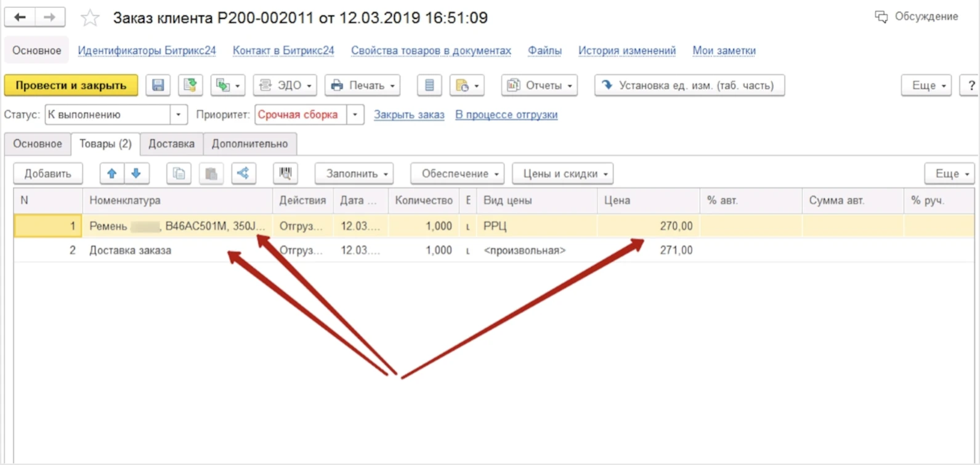The height and width of the screenshot is (465, 980).
Task: Open История изменений link
Action: [626, 51]
